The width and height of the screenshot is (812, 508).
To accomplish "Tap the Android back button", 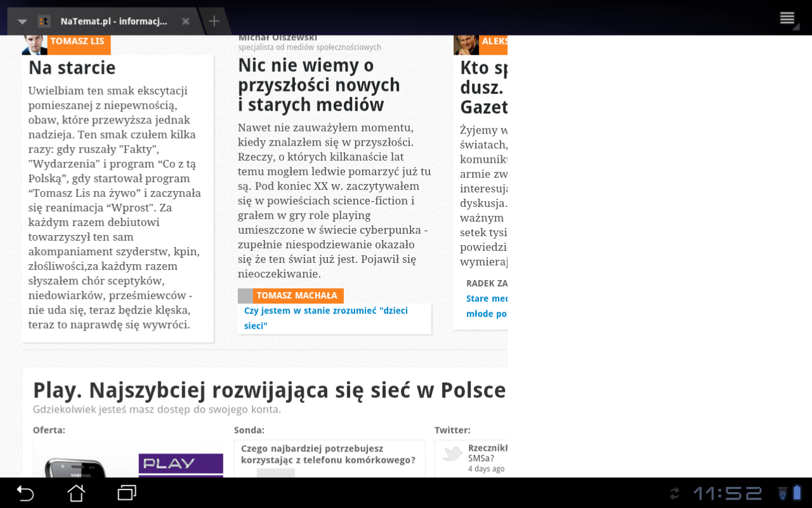I will pyautogui.click(x=25, y=493).
